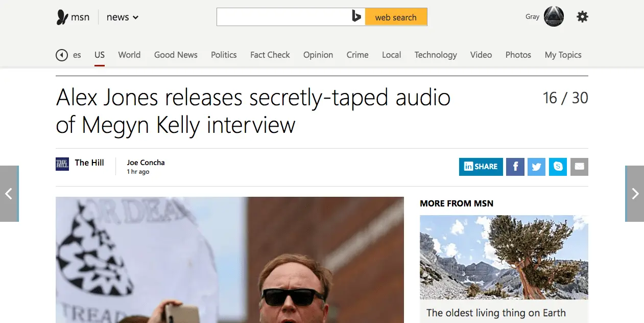This screenshot has width=644, height=323.
Task: Click the Gray profile avatar
Action: pos(554,16)
